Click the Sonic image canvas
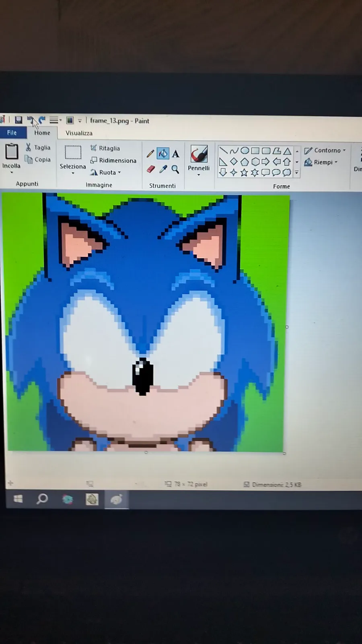 (146, 322)
